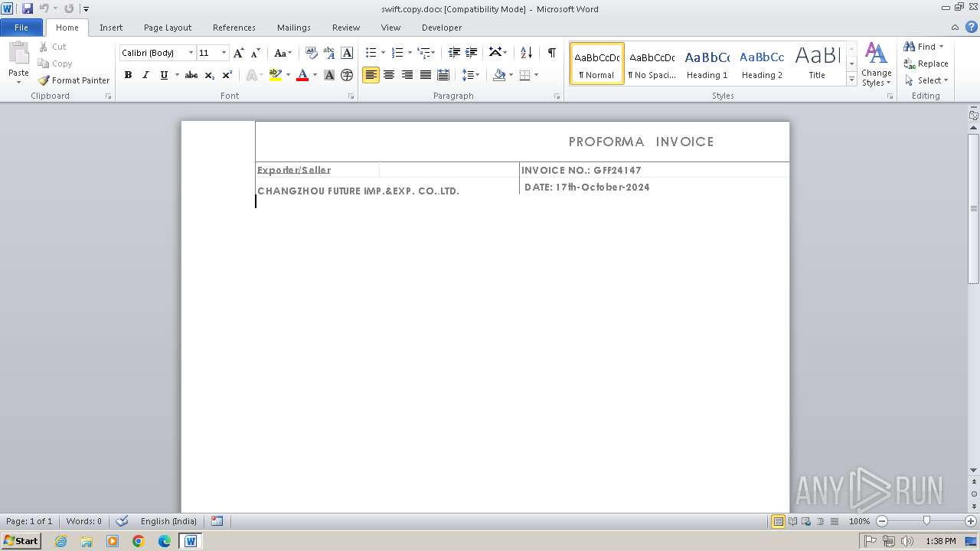Screen dimensions: 980x551
Task: Toggle Superscript formatting
Action: tap(227, 75)
